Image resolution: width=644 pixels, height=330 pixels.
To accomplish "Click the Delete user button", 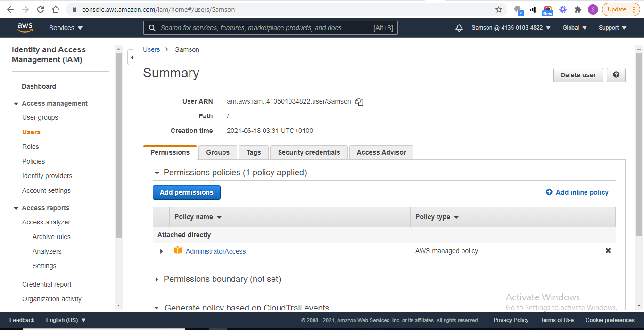I will click(578, 75).
